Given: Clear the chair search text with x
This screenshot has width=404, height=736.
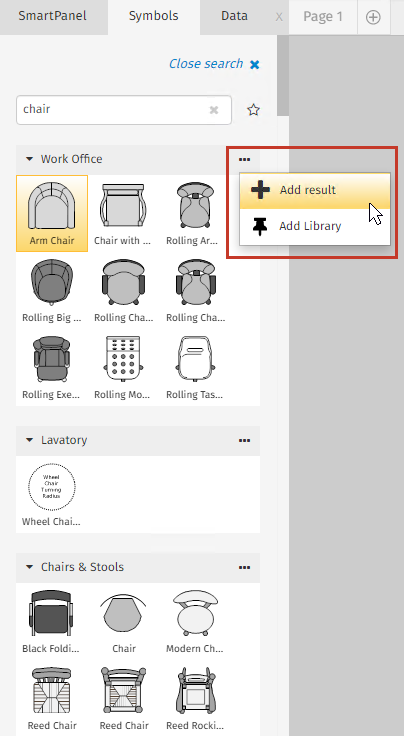Looking at the screenshot, I should click(x=213, y=110).
